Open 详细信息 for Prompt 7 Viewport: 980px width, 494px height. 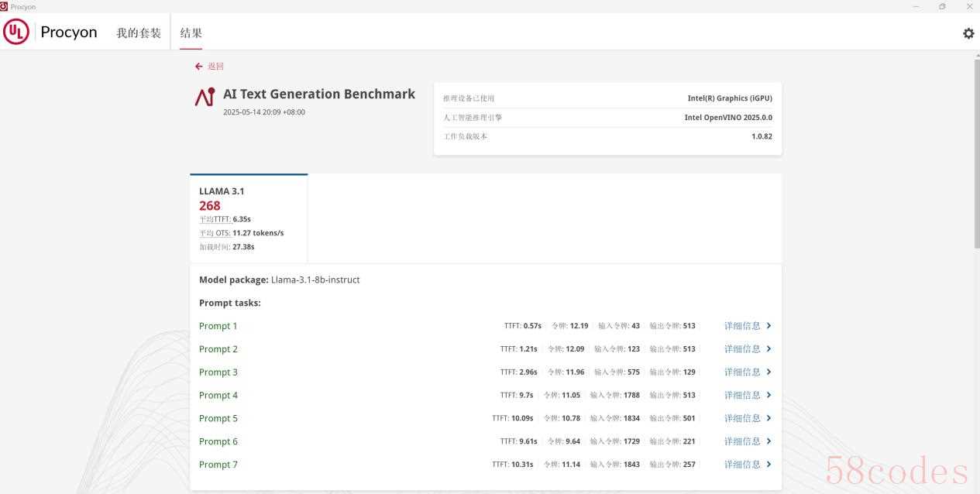tap(742, 465)
